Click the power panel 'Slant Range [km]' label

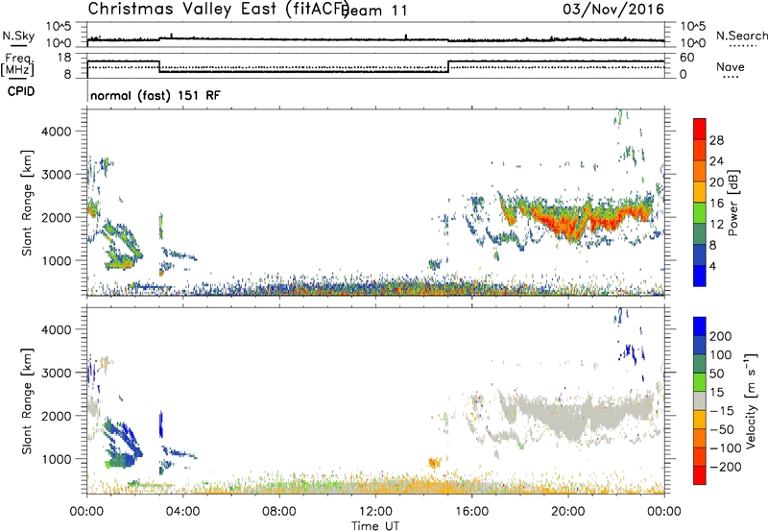pyautogui.click(x=27, y=203)
